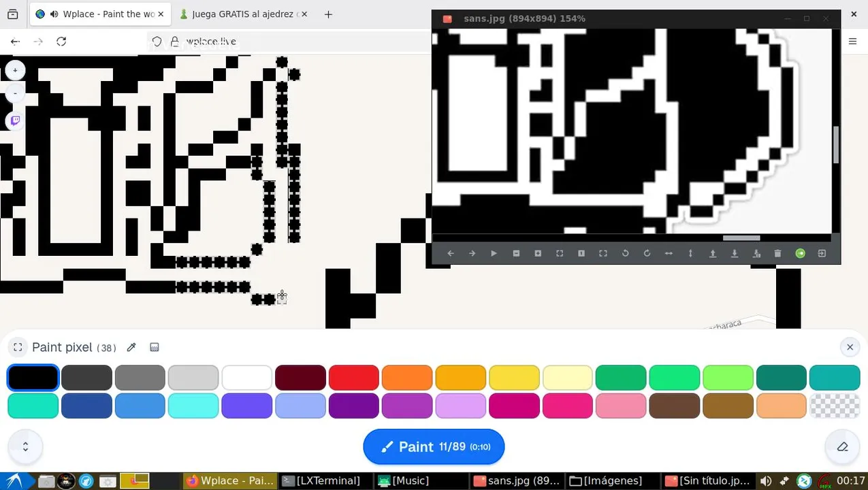Open file icon in viewer toolbar
Viewport: 868px width, 490px height.
point(713,253)
